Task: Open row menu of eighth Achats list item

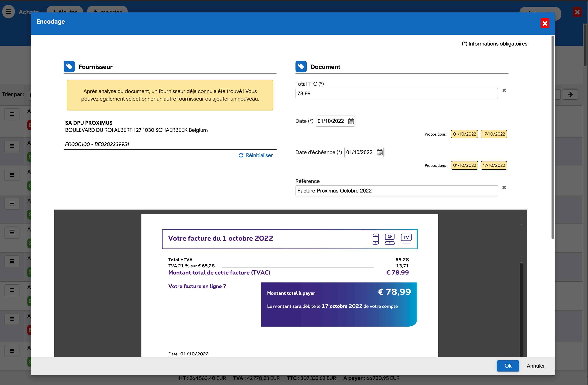Action: 12,319
